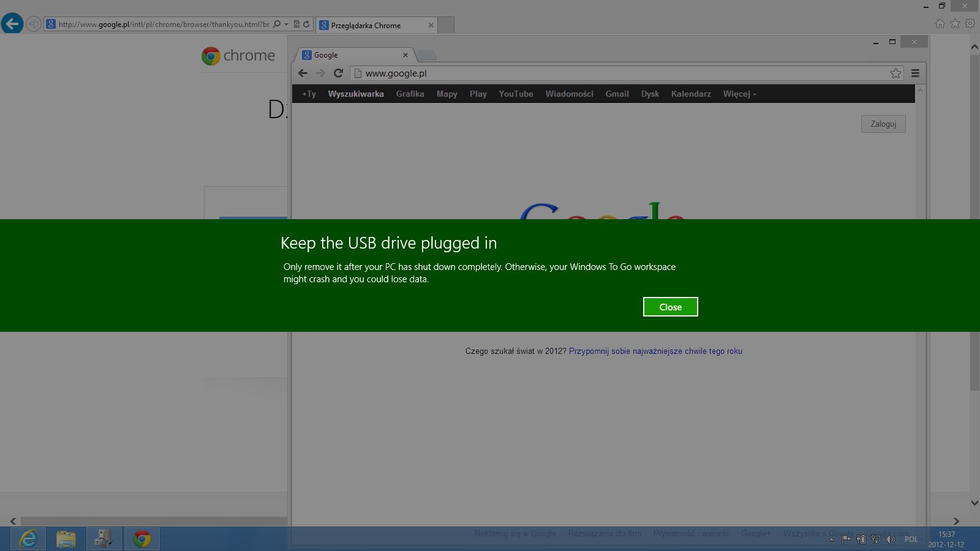This screenshot has width=980, height=551.
Task: Open Kalendarz in Google navigation bar
Action: pyautogui.click(x=691, y=94)
